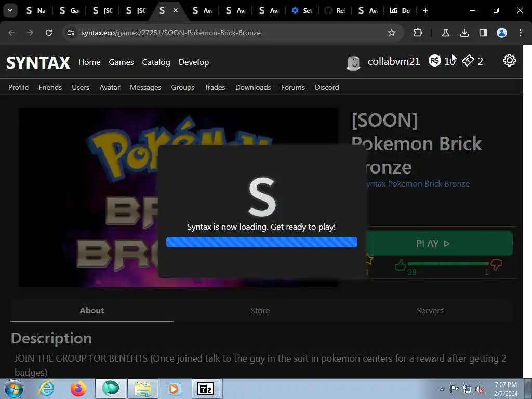532x399 pixels.
Task: Open the Syntax Pokemon Brick Bronze creator link
Action: [418, 183]
